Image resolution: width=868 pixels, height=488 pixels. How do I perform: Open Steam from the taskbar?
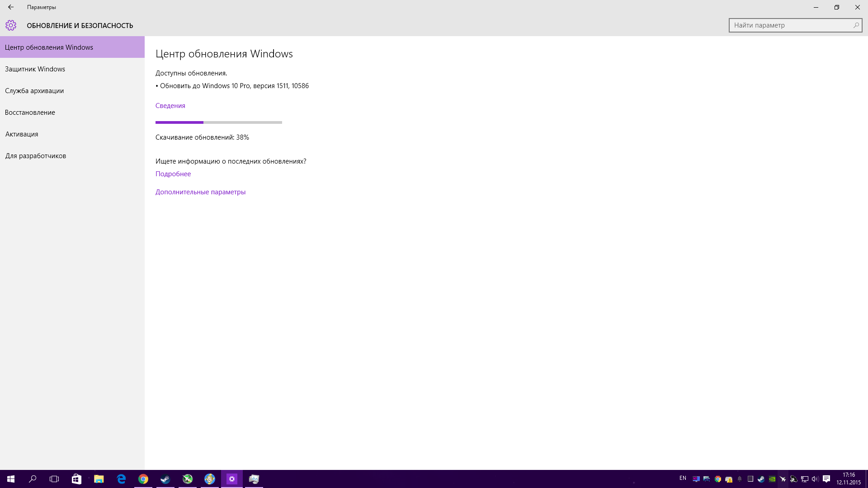tap(165, 479)
